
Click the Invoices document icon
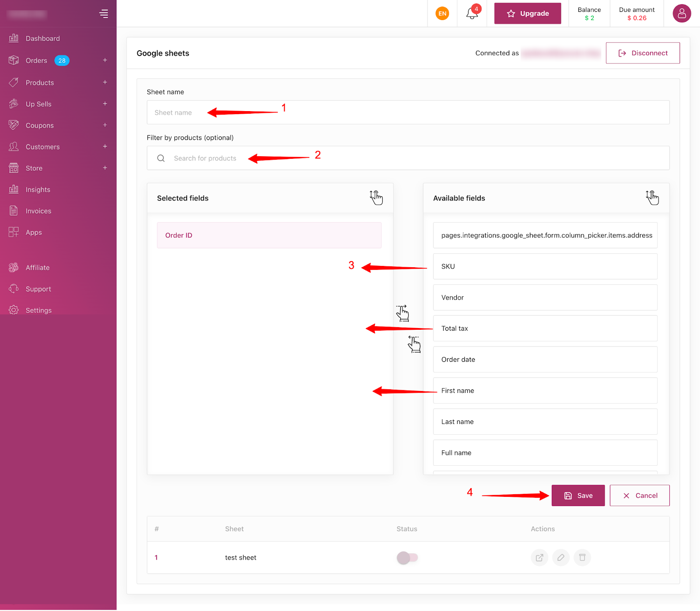click(14, 211)
